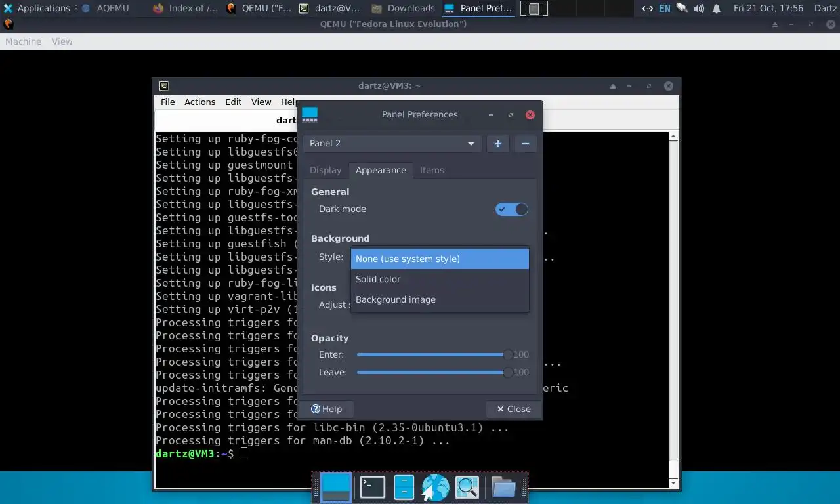Image resolution: width=840 pixels, height=504 pixels.
Task: Open the power manager tray icon
Action: [682, 9]
